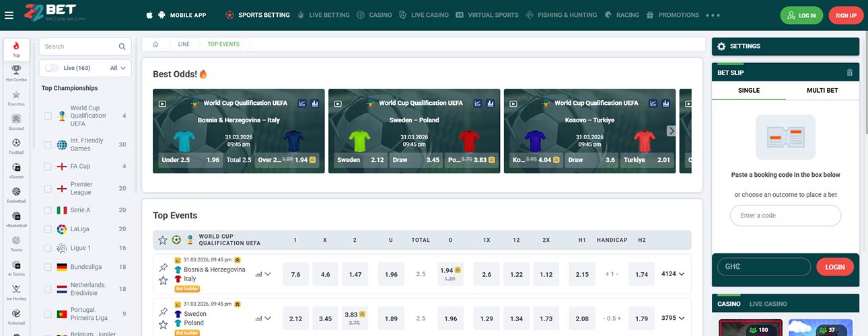Screen dimensions: 868x336
Task: Check LaLiga championship
Action: pos(48,229)
